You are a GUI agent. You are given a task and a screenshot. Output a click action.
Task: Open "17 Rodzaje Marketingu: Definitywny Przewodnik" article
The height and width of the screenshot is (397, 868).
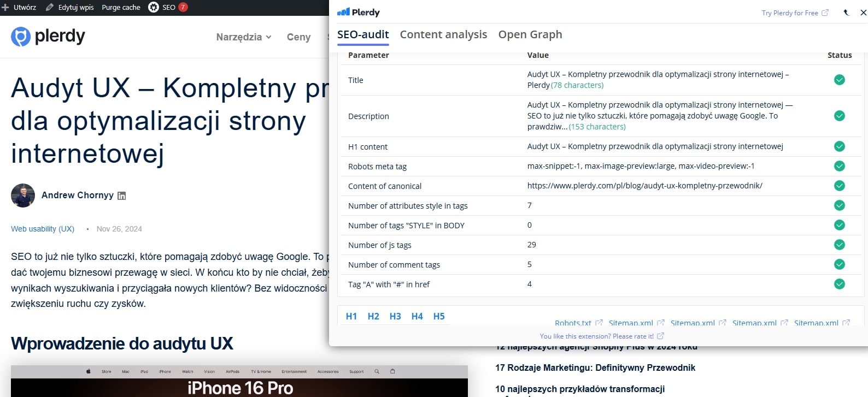[x=595, y=368]
